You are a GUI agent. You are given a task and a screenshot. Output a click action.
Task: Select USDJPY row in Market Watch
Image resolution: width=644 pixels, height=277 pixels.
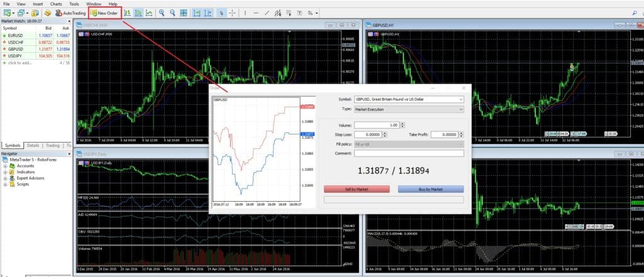point(36,56)
